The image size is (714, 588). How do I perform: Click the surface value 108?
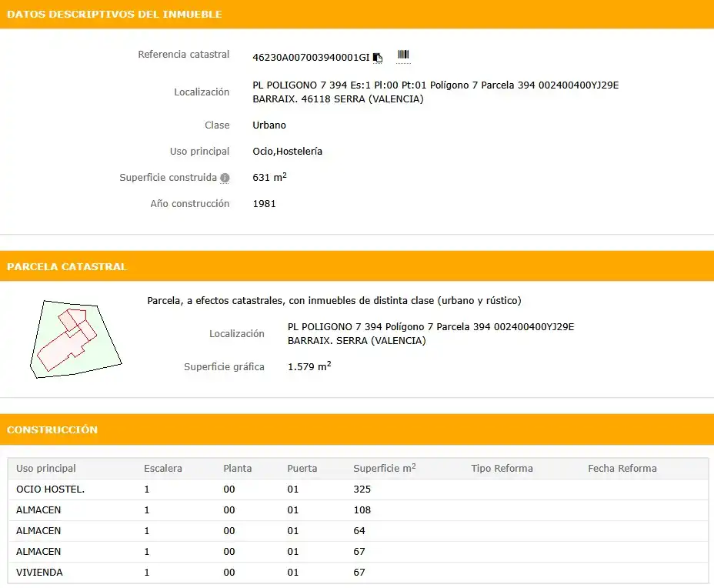[362, 510]
